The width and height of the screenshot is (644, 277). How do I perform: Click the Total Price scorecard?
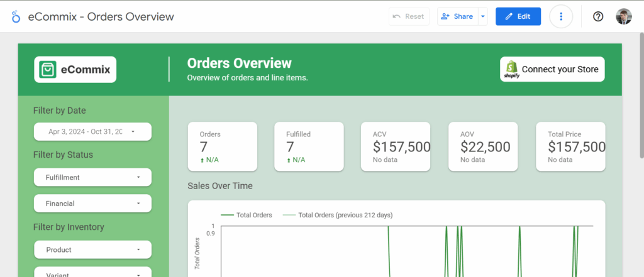click(570, 146)
